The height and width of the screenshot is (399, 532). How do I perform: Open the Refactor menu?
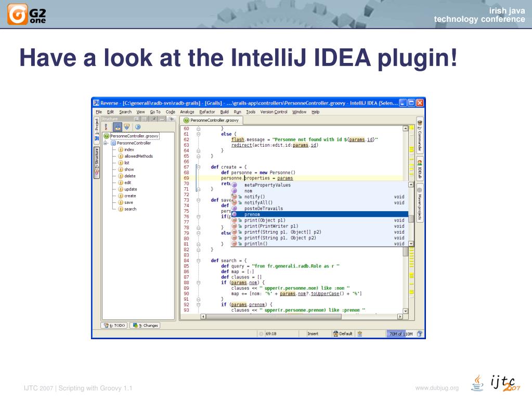[207, 112]
